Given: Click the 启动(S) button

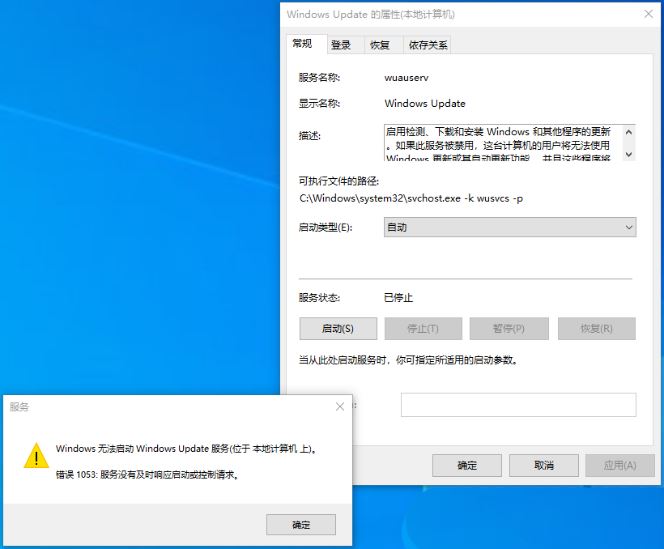Looking at the screenshot, I should pyautogui.click(x=338, y=329).
